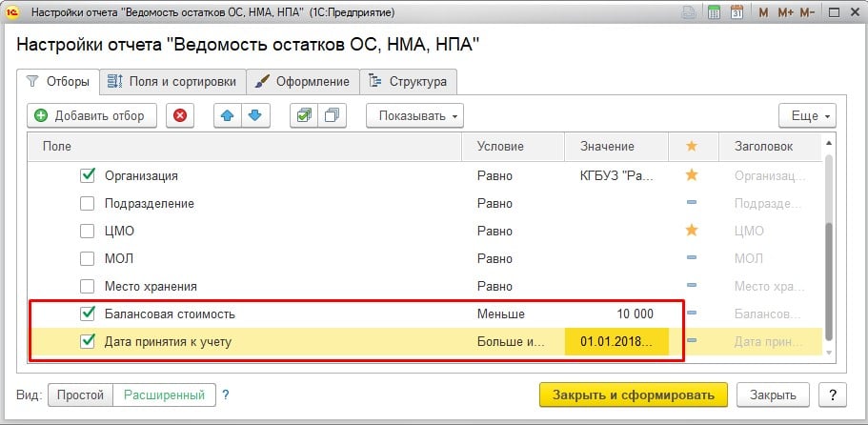Click the M+ memory add icon

click(785, 14)
